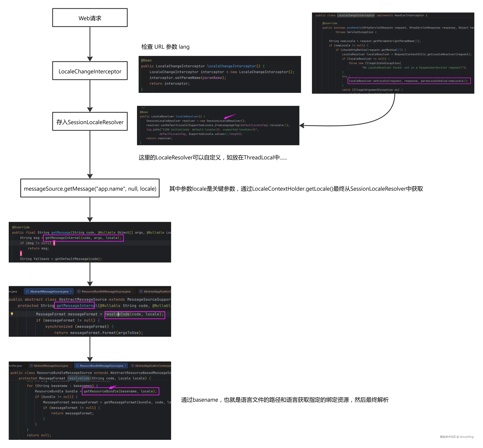The height and width of the screenshot is (448, 483).
Task: Open the AbstractApplicationContext.java tab in bottom editor
Action: click(x=151, y=366)
